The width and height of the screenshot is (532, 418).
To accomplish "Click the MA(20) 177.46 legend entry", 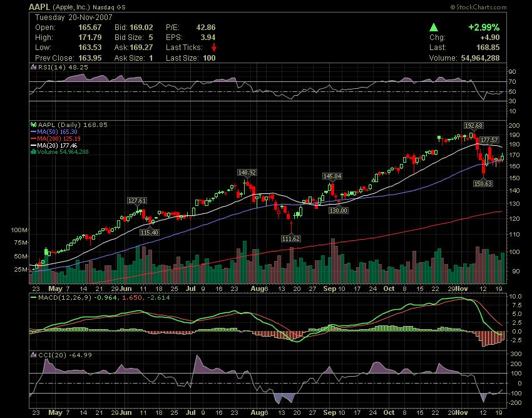I will [57, 146].
